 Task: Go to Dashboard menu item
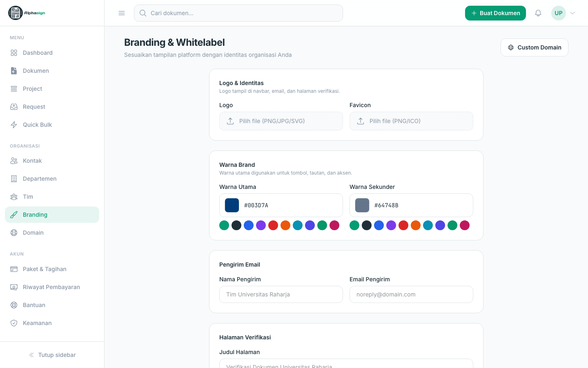point(52,53)
